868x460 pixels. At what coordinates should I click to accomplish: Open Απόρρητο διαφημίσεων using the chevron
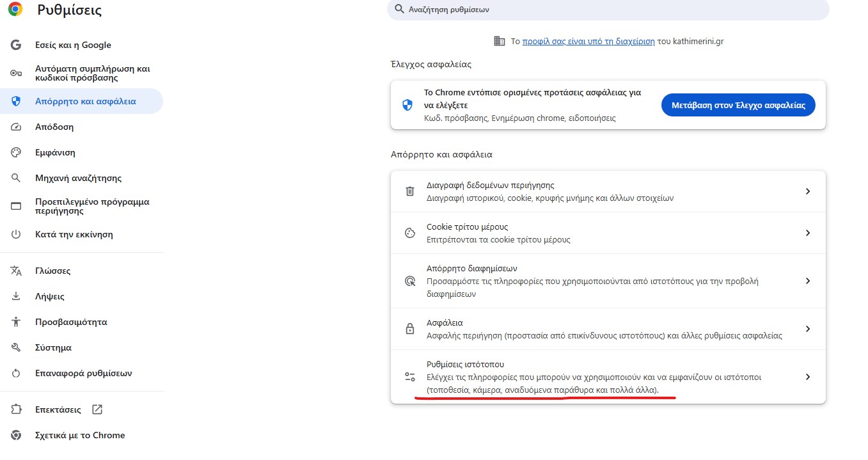pyautogui.click(x=808, y=281)
